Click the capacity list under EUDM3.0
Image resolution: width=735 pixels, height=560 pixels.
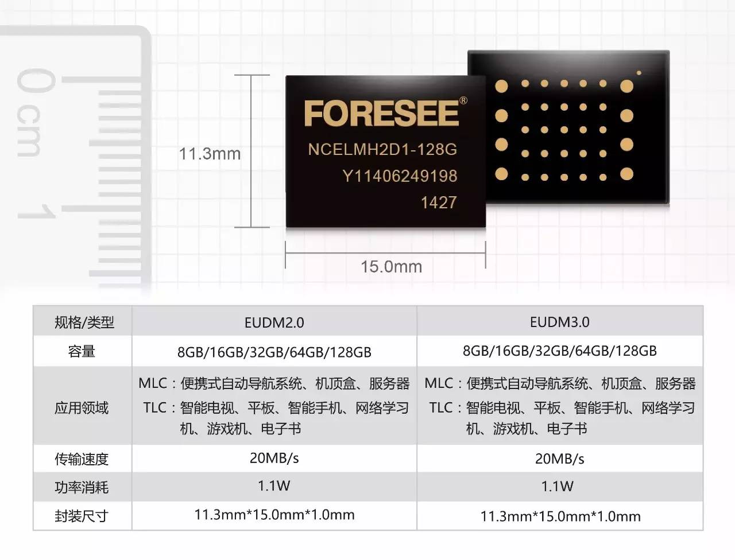(x=559, y=351)
